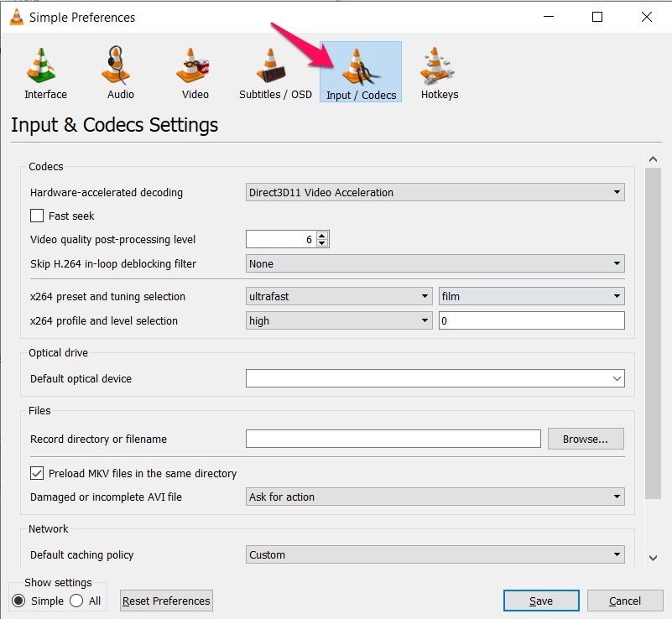Increase the post-processing level with up arrow
Screen dimensions: 672x619
(322, 235)
